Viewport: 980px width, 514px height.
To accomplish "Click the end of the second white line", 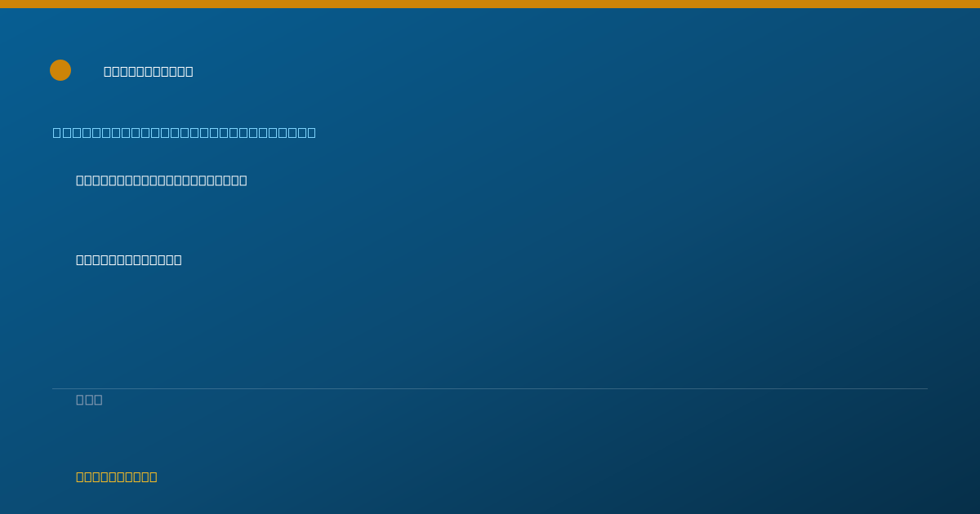I will click(177, 259).
